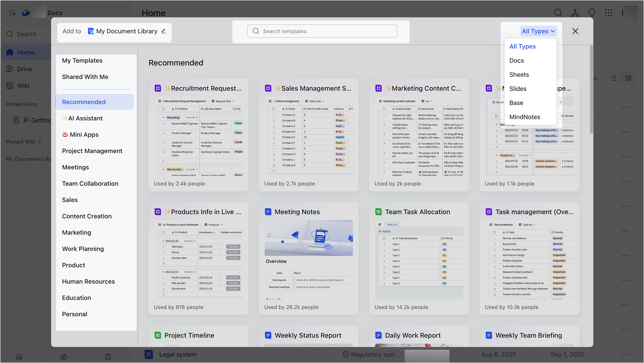Select Docs in the type dropdown
Viewport: 644px width, 363px height.
530,61
